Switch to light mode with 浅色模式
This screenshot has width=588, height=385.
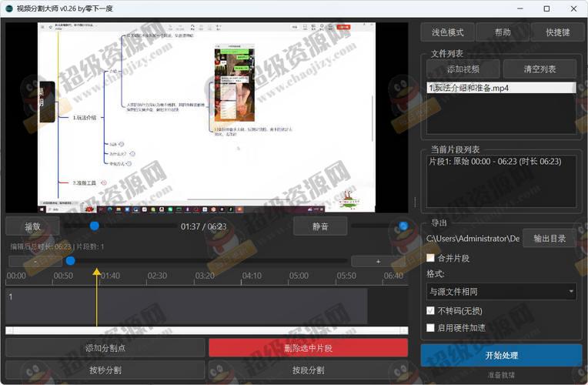447,32
